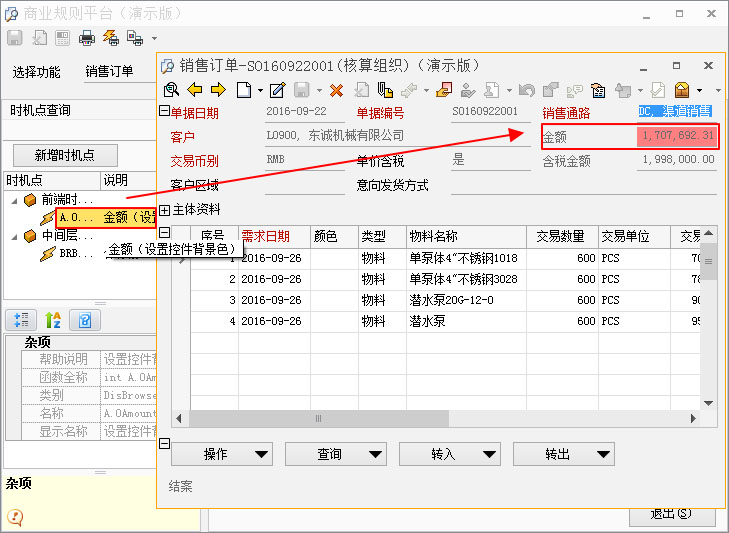
Task: Click the 退出 button
Action: tap(671, 514)
